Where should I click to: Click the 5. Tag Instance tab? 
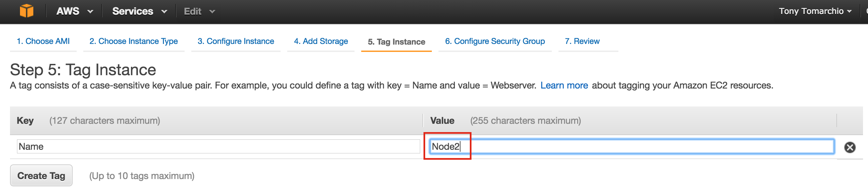coord(396,42)
